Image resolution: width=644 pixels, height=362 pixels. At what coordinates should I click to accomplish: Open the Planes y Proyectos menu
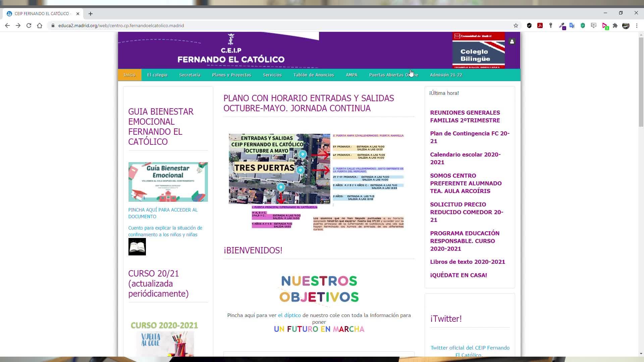[x=232, y=75]
